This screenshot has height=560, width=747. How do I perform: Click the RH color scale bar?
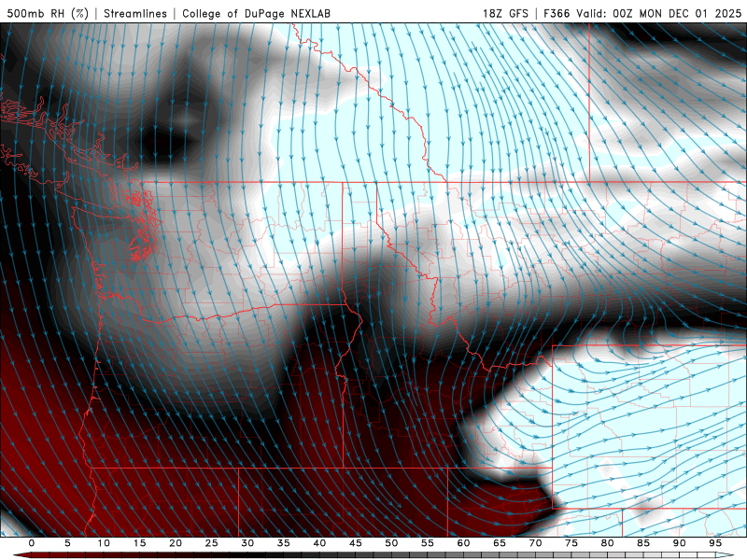tap(373, 555)
